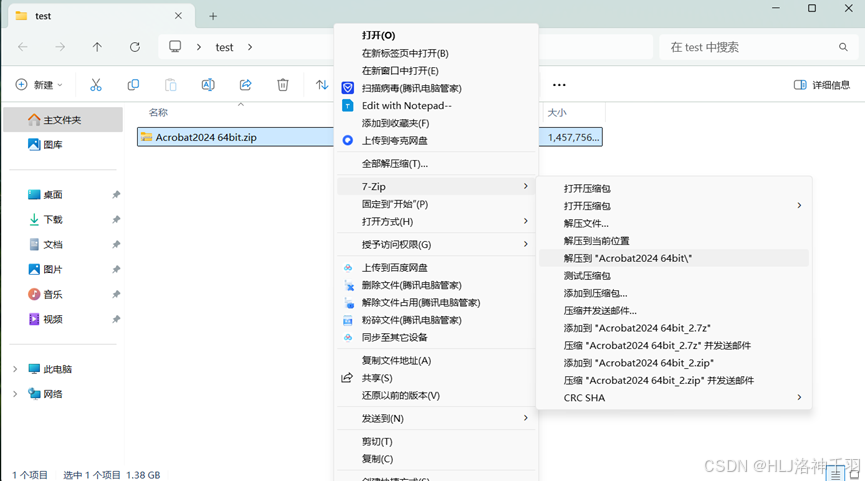Click the Sort arrows icon in toolbar
865x481 pixels.
(322, 84)
